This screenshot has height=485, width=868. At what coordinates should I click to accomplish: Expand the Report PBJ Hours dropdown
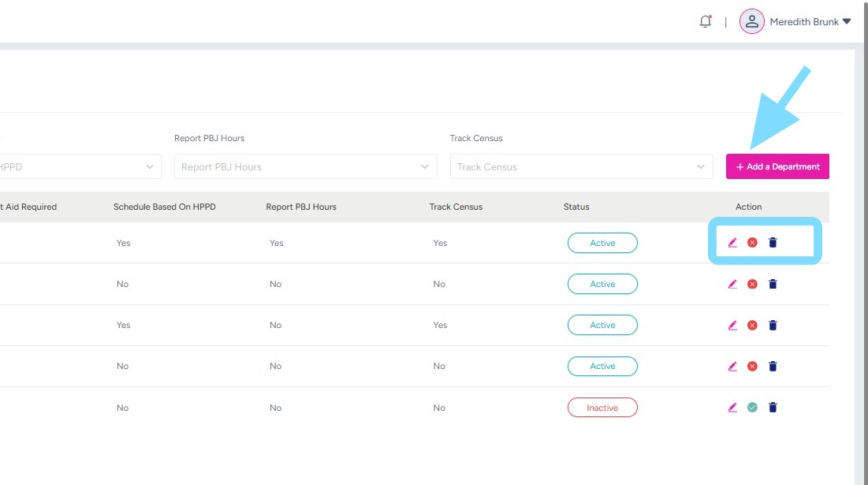pos(305,166)
